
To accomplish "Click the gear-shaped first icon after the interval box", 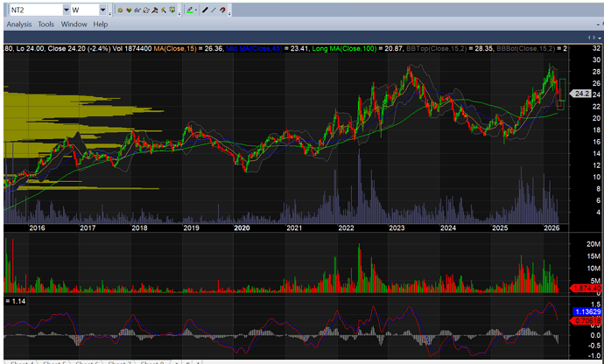I will [x=120, y=10].
